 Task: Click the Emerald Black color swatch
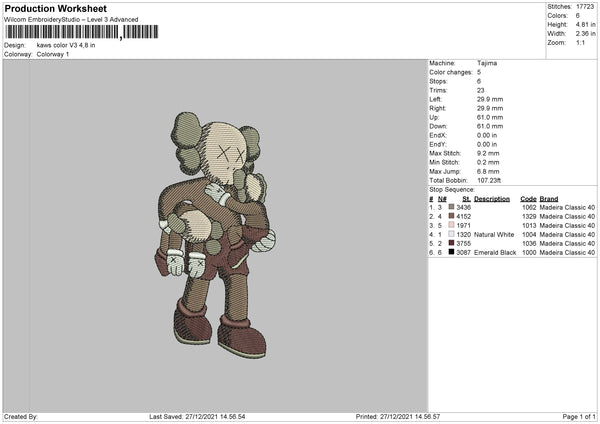(x=451, y=252)
